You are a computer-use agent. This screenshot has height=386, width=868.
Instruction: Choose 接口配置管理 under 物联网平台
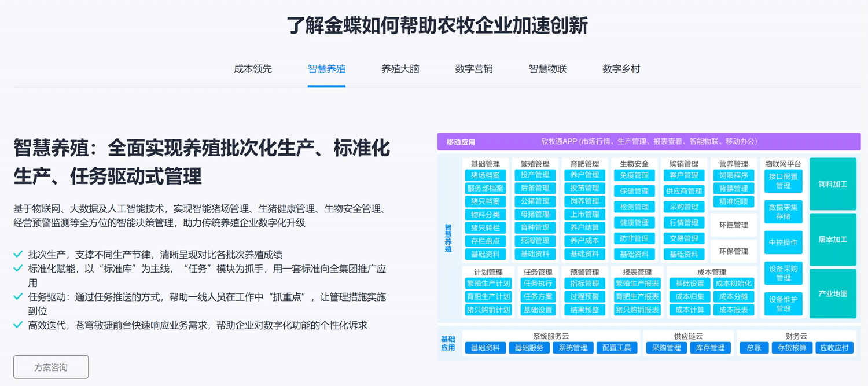[x=783, y=181]
